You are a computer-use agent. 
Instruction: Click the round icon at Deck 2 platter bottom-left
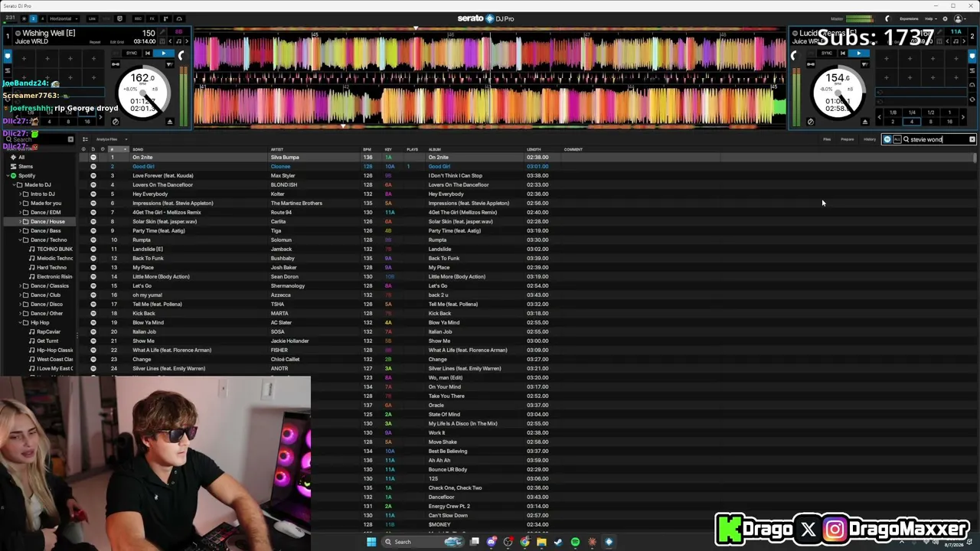[x=811, y=122]
